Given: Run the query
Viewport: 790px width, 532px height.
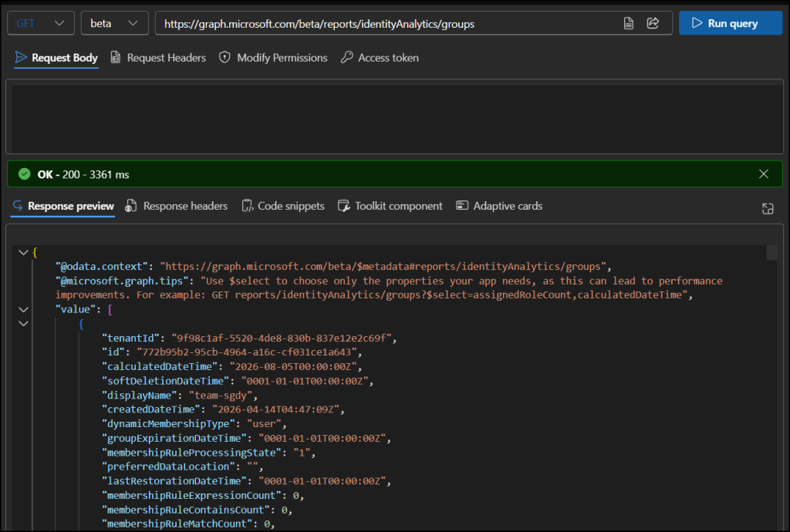Looking at the screenshot, I should coord(731,23).
